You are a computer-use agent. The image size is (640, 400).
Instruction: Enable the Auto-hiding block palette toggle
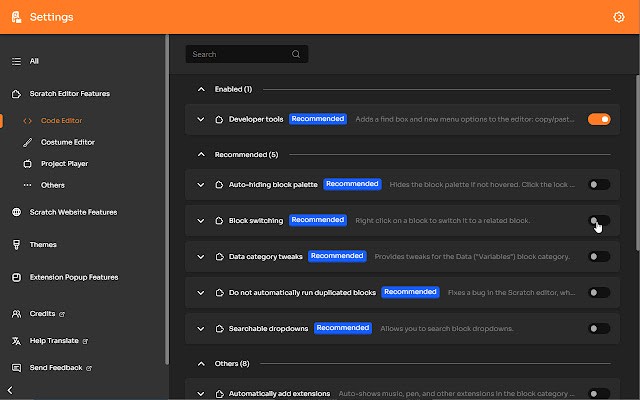(599, 184)
